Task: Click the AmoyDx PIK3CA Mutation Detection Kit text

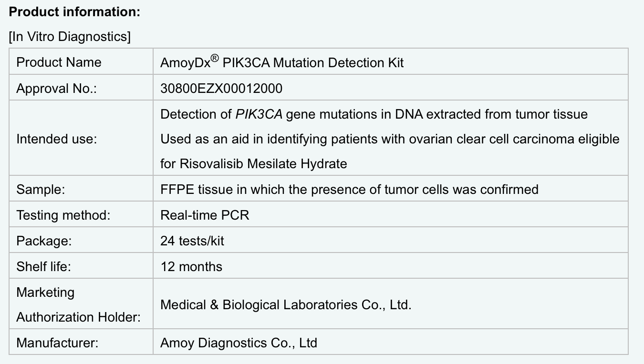Action: [x=282, y=62]
